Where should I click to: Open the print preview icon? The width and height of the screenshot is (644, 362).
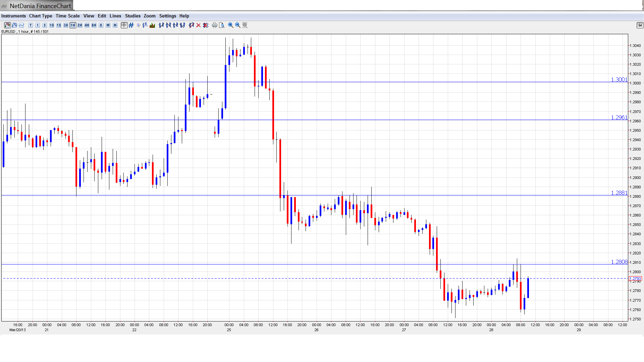222,25
